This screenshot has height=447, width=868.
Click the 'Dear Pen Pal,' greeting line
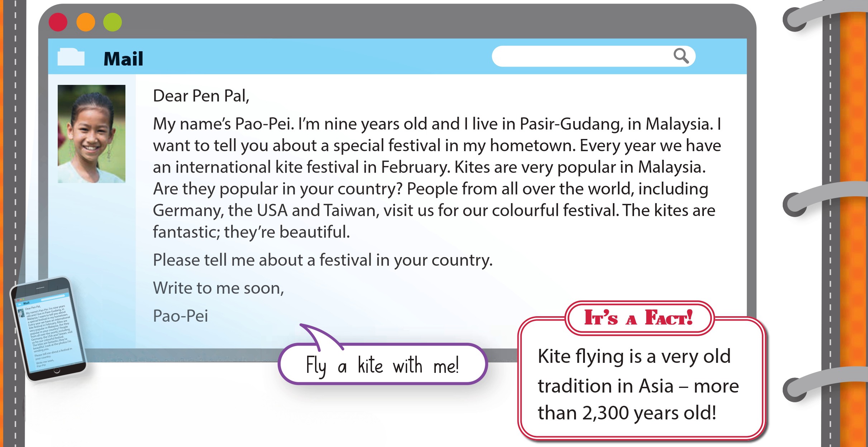(x=201, y=96)
